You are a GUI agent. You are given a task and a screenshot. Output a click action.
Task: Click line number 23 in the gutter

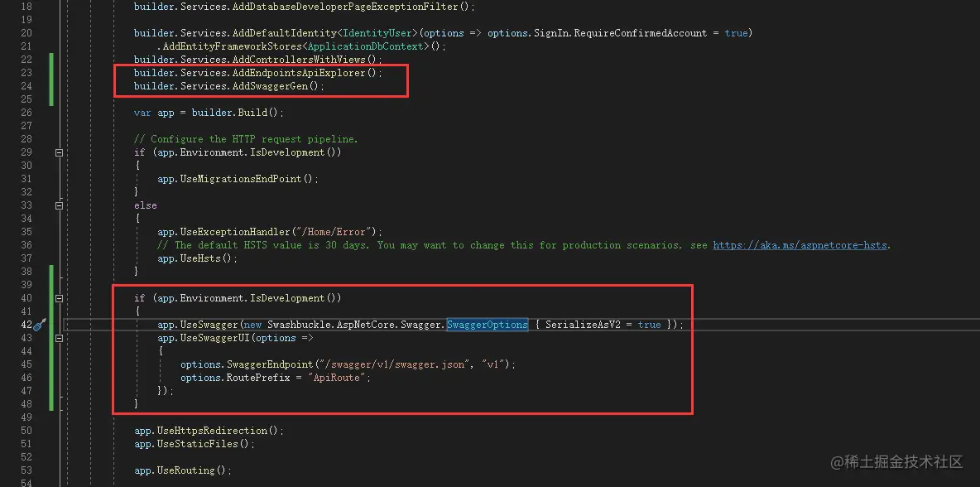point(26,73)
